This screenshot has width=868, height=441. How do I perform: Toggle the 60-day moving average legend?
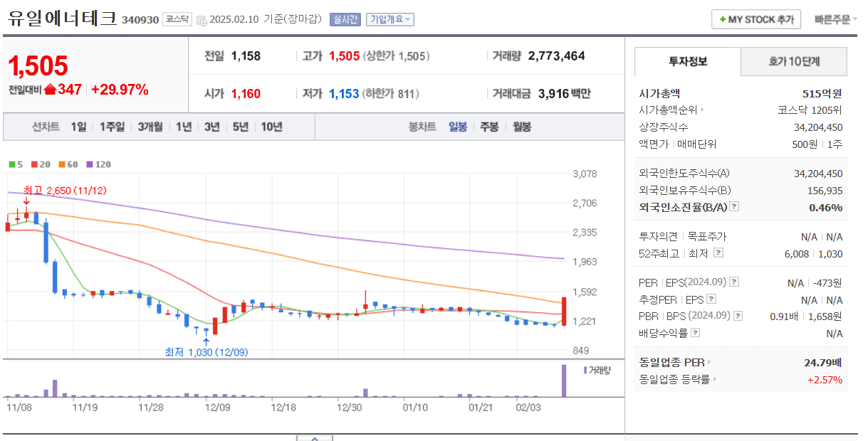pyautogui.click(x=69, y=164)
